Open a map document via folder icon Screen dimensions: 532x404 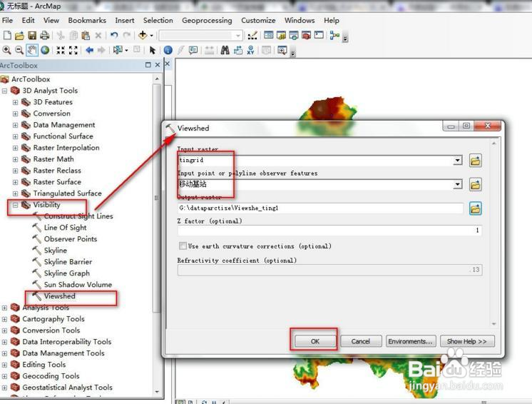pos(19,35)
